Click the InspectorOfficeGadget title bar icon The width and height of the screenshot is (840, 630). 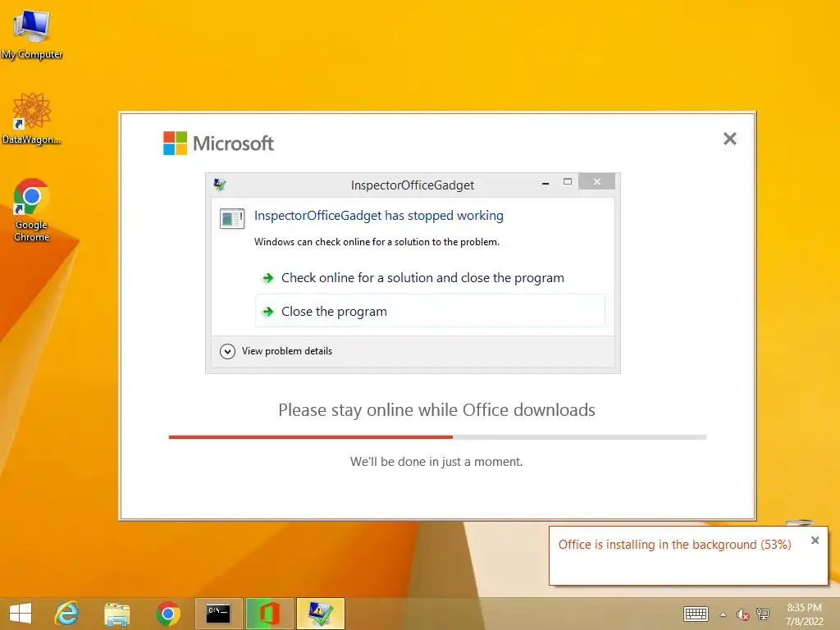220,185
